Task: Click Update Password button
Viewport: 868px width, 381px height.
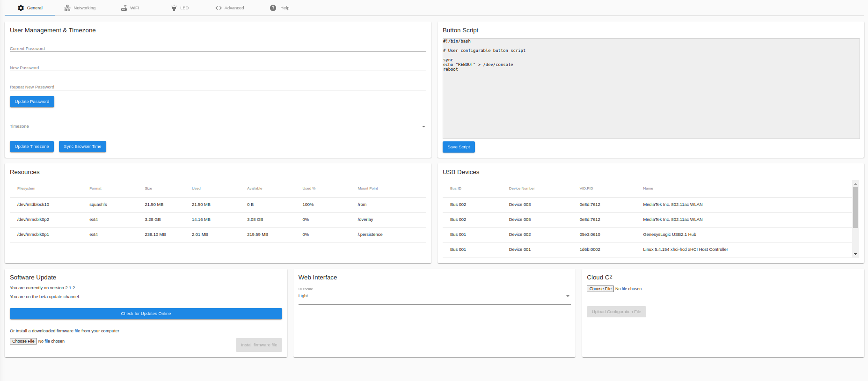Action: [x=32, y=102]
